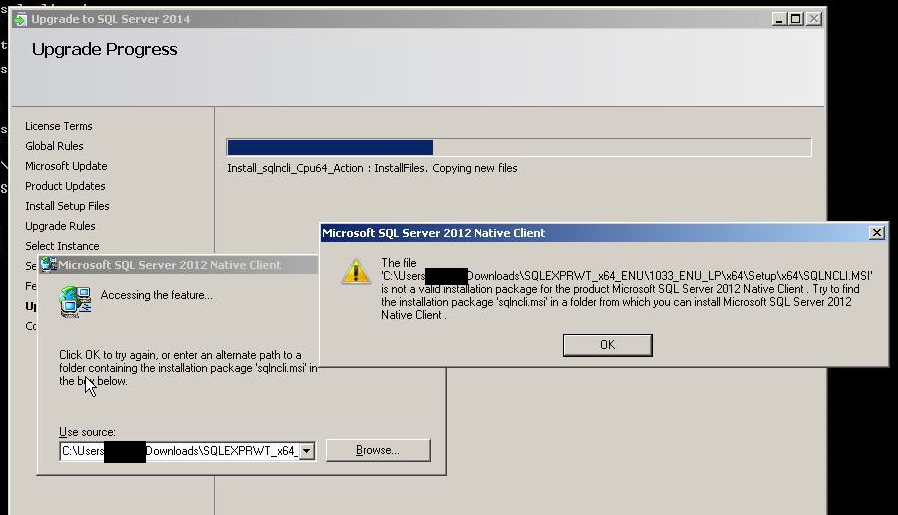Click the Upgrade to SQL Server 2014 title icon
Image resolution: width=898 pixels, height=515 pixels.
coord(20,19)
